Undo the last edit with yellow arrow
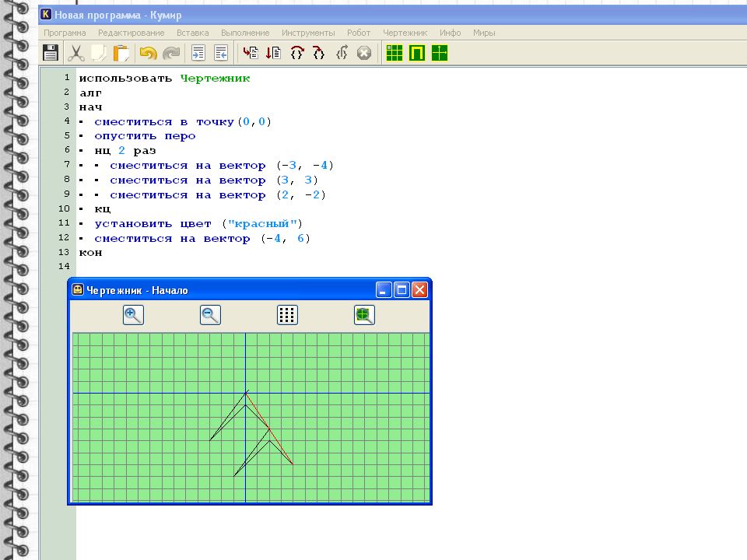This screenshot has width=747, height=560. click(148, 53)
